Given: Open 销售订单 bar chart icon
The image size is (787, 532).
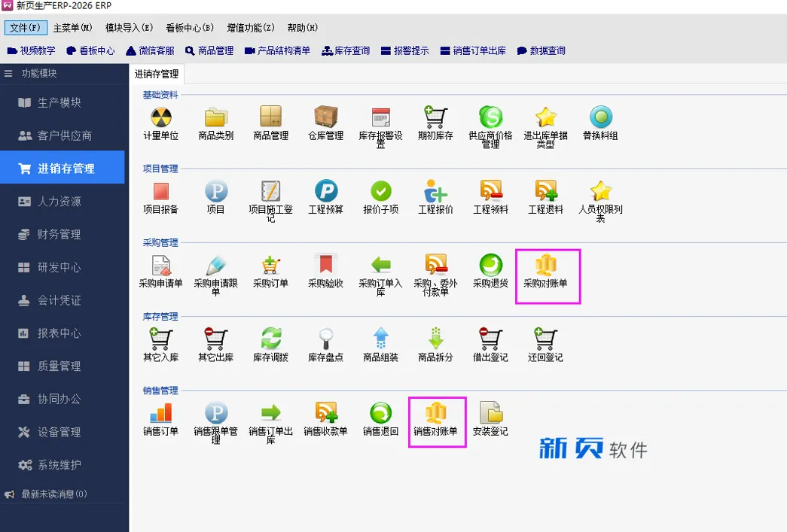Looking at the screenshot, I should (x=160, y=412).
